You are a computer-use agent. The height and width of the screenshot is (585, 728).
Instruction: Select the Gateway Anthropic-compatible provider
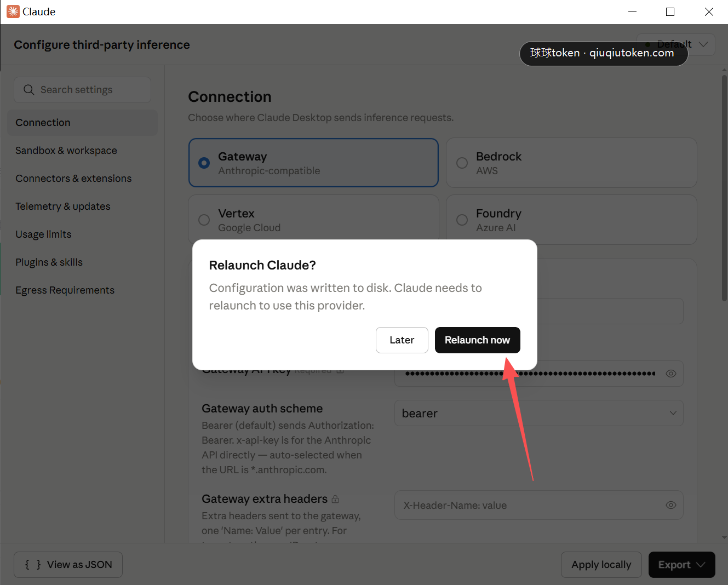tap(313, 163)
